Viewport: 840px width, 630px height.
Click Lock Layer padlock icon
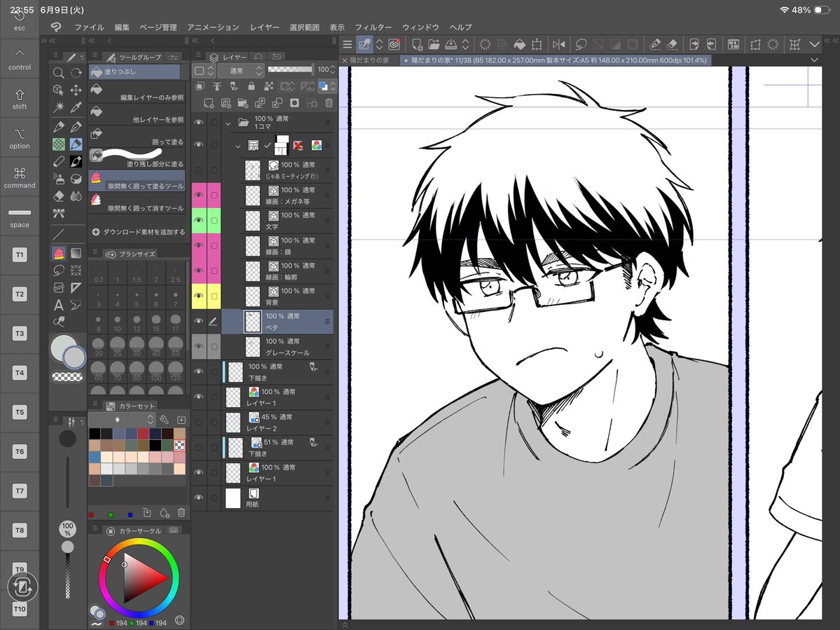tap(252, 85)
